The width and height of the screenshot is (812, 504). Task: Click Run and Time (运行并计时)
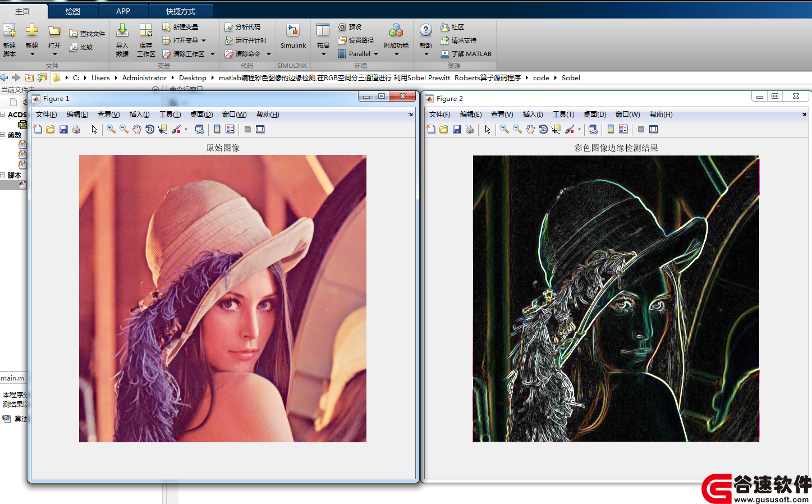pyautogui.click(x=246, y=40)
